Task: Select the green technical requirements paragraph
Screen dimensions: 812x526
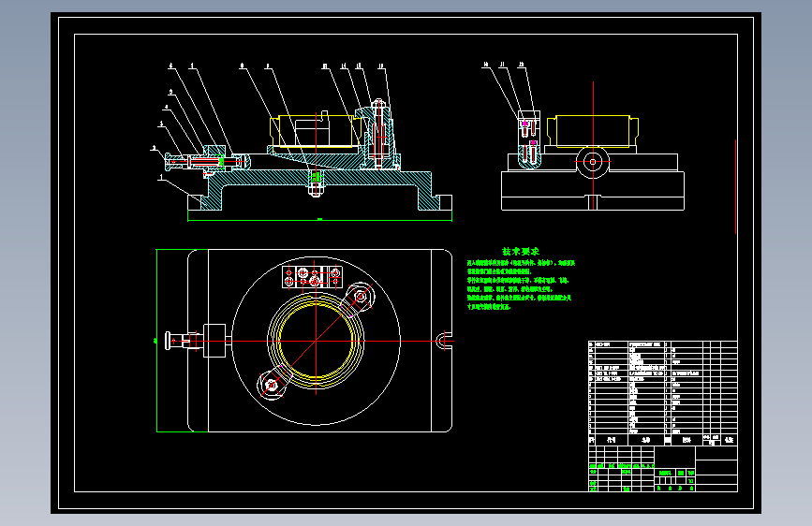Action: 521,285
